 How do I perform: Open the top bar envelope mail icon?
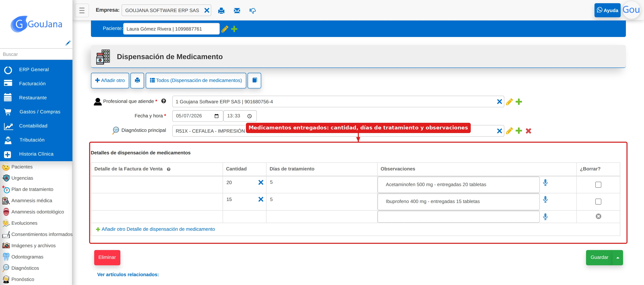(237, 10)
